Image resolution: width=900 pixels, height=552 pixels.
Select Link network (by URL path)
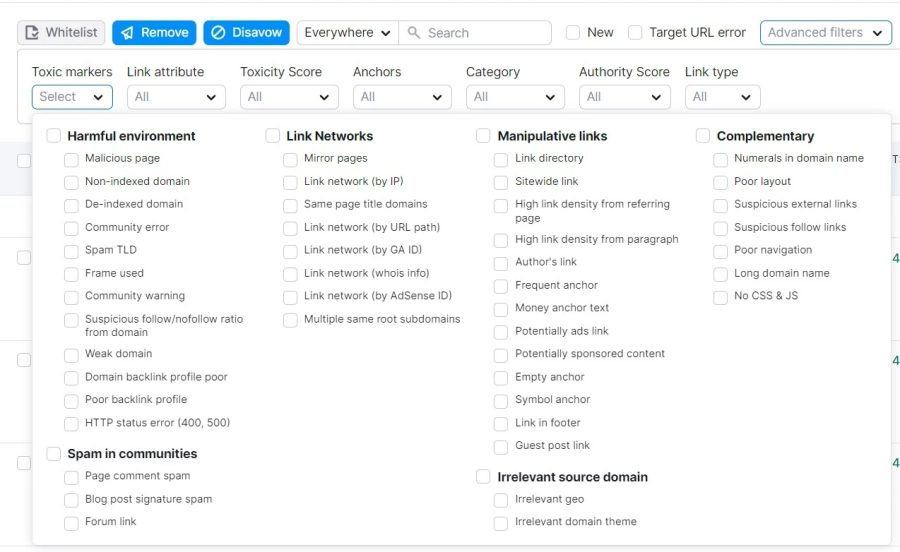click(290, 228)
